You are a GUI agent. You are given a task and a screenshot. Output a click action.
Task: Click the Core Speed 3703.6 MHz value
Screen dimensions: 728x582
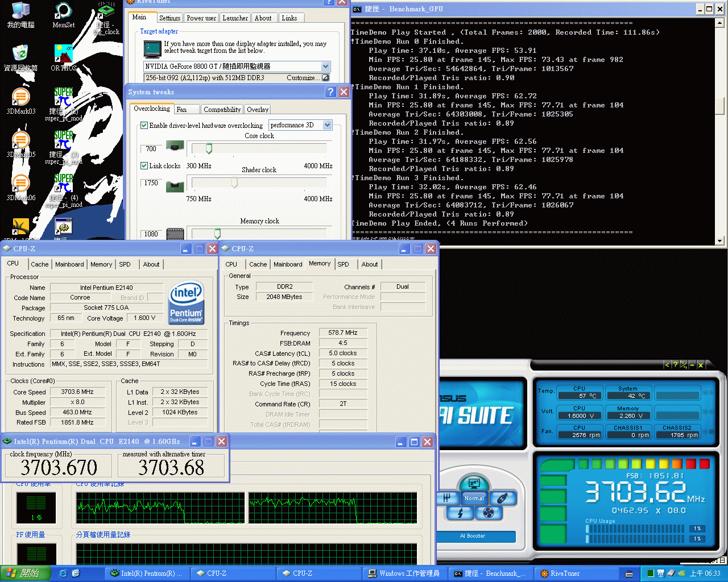[x=78, y=392]
